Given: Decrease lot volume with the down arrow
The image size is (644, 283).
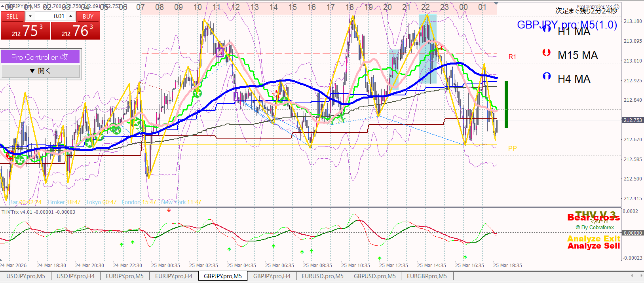Looking at the screenshot, I should pyautogui.click(x=30, y=16).
